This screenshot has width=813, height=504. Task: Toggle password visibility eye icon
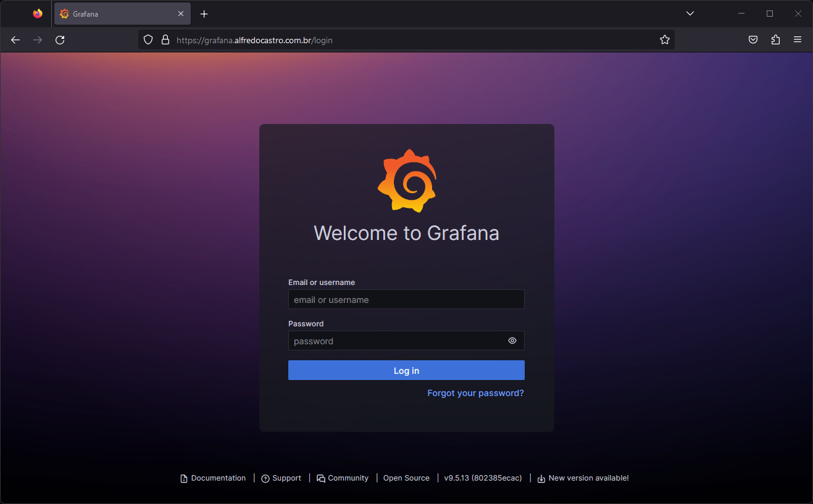[x=512, y=341]
